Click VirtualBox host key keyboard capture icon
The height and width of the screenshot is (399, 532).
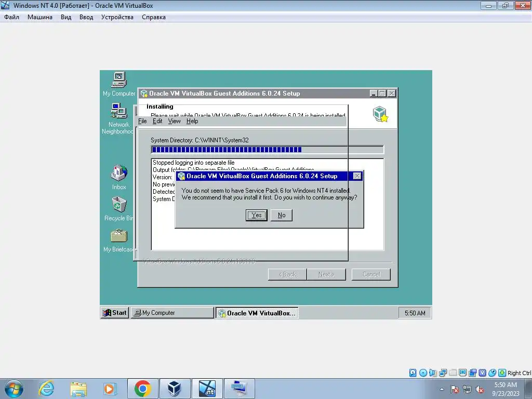pyautogui.click(x=502, y=373)
